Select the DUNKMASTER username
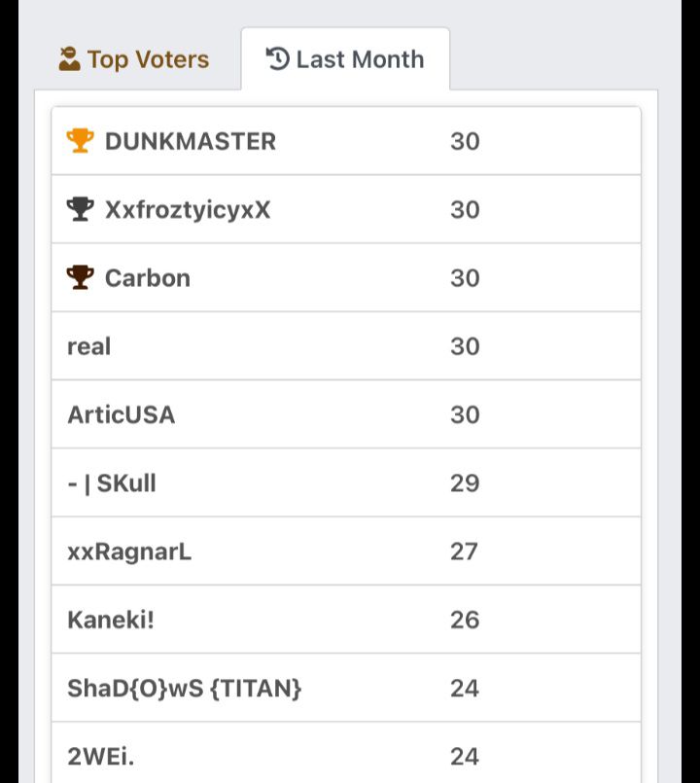 (191, 141)
